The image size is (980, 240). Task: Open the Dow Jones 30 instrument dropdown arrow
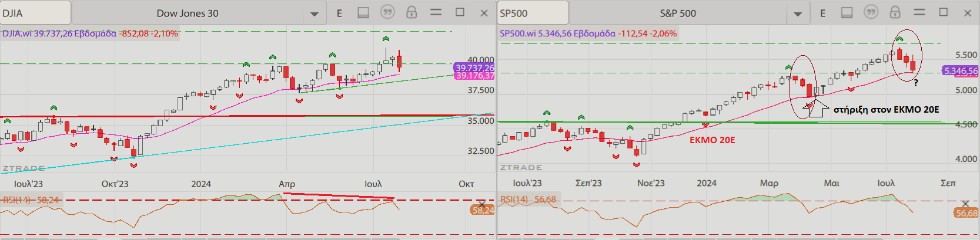(315, 13)
